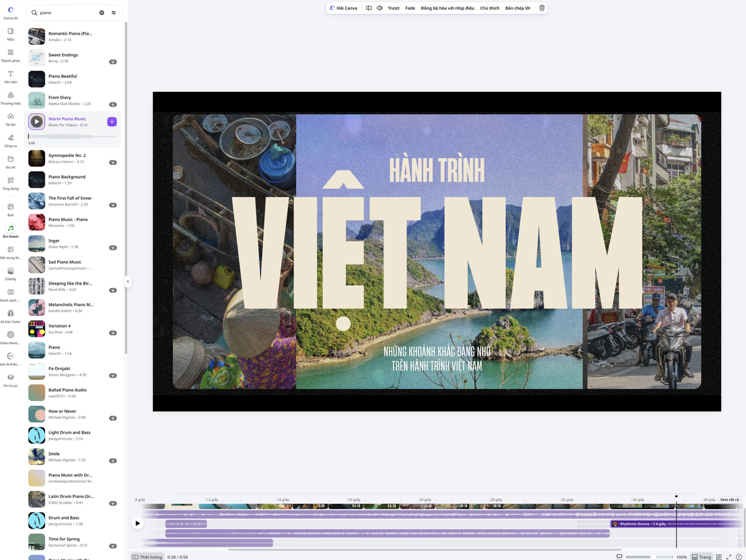Open grid view of pages
This screenshot has width=746, height=560.
pos(719,557)
